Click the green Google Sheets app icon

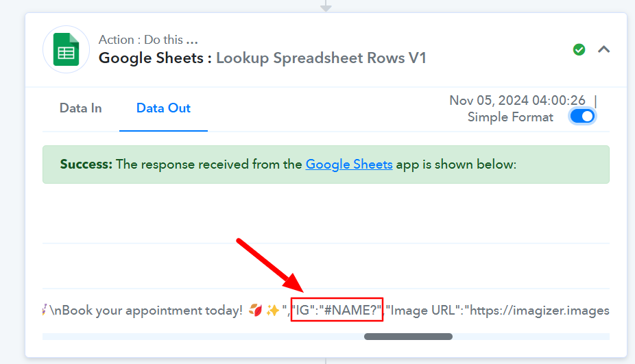[66, 49]
